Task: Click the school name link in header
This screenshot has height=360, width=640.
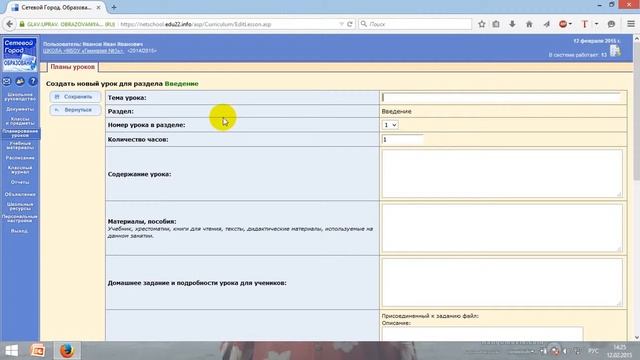Action: pyautogui.click(x=83, y=51)
